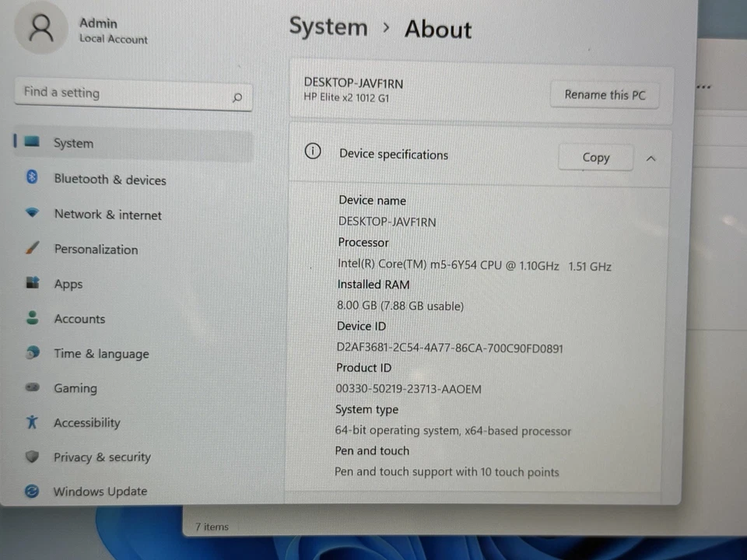Select the Product ID value 00330-50219-23713-AAOEM

(x=409, y=389)
